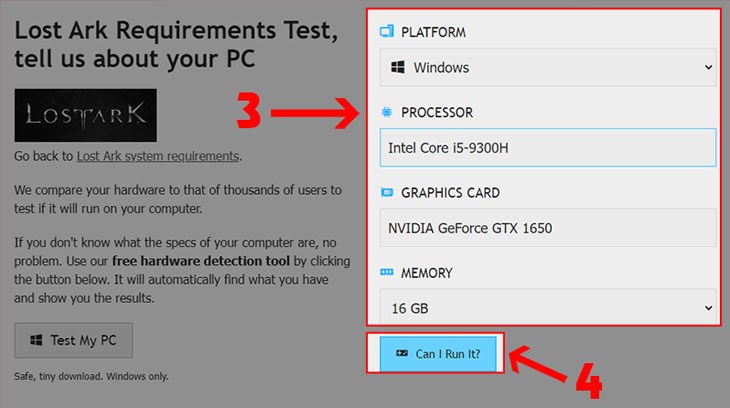Click the chip icon beside PROCESSOR
Image resolution: width=730 pixels, height=408 pixels.
pyautogui.click(x=387, y=112)
